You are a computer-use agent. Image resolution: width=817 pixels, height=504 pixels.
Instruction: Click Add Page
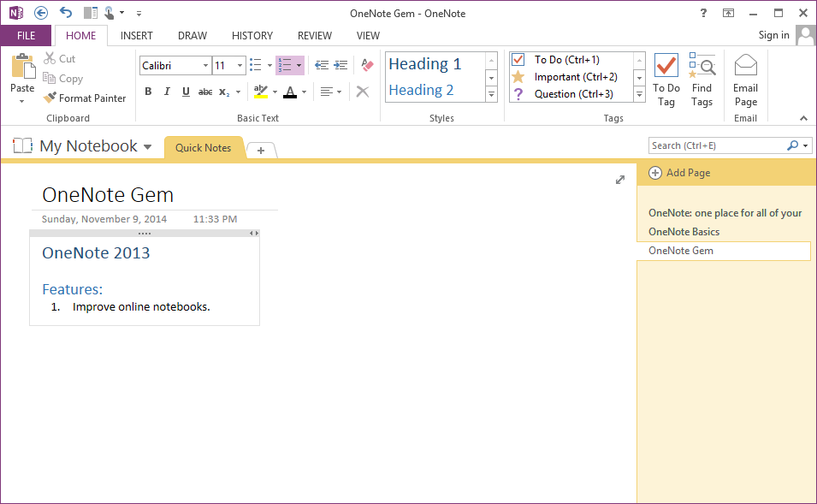679,173
